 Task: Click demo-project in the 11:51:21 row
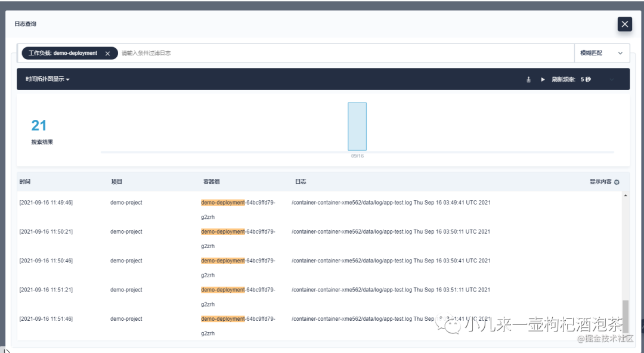pyautogui.click(x=126, y=290)
